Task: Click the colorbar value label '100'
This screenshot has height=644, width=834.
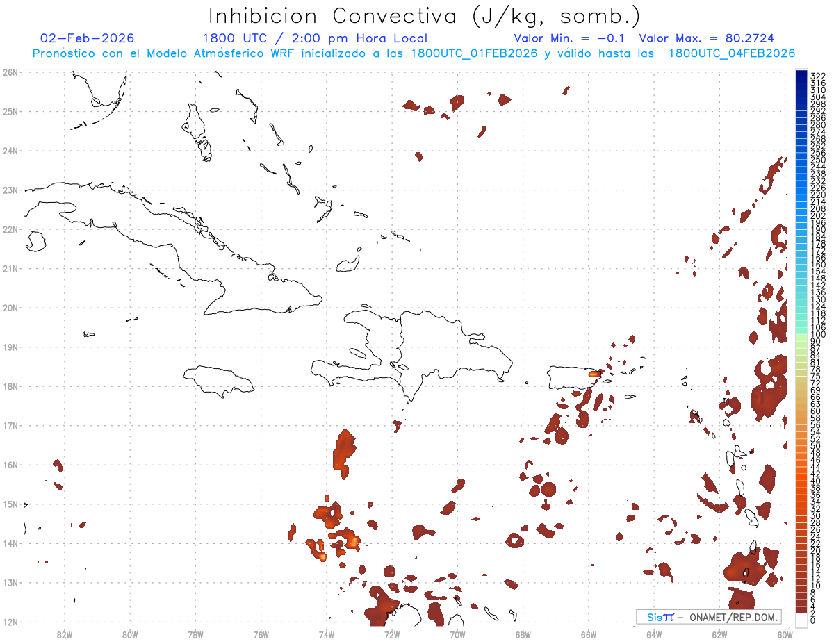Action: pyautogui.click(x=818, y=334)
